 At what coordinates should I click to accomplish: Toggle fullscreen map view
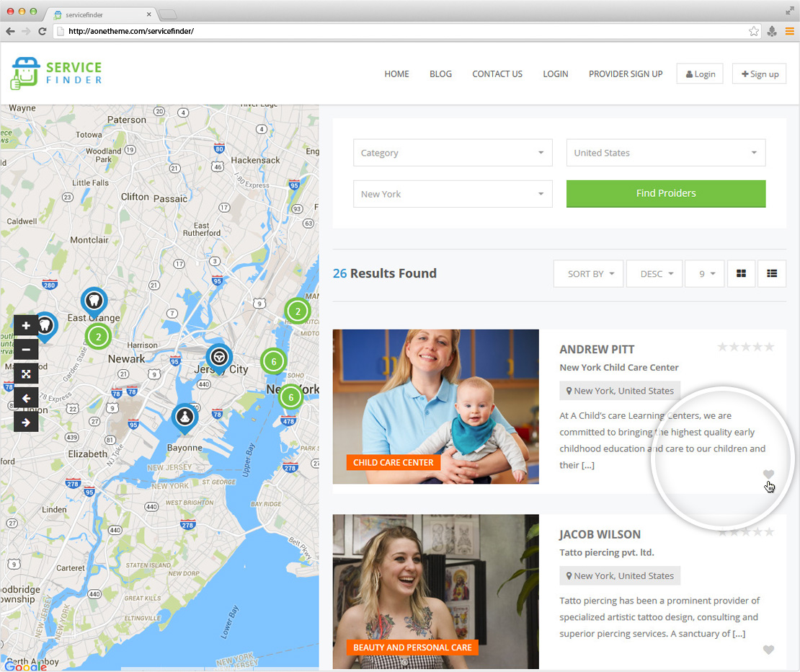pyautogui.click(x=26, y=373)
